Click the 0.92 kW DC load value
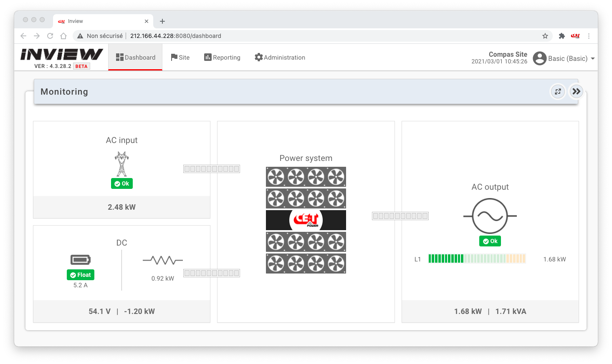Image resolution: width=612 pixels, height=364 pixels. (163, 279)
